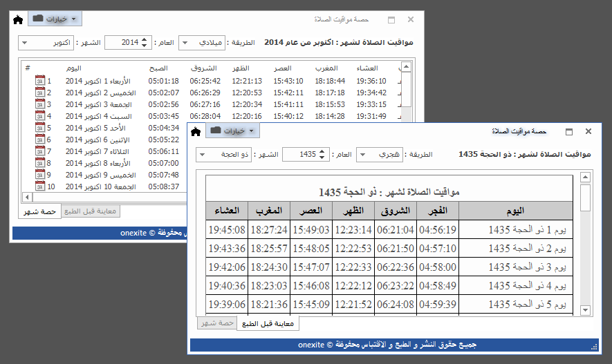Click horizontal scroll left arrow in back window
The width and height of the screenshot is (612, 364).
[27, 198]
